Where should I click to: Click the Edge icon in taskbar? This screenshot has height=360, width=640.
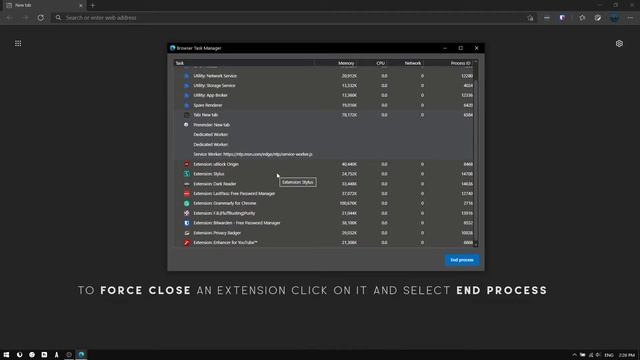pos(81,355)
